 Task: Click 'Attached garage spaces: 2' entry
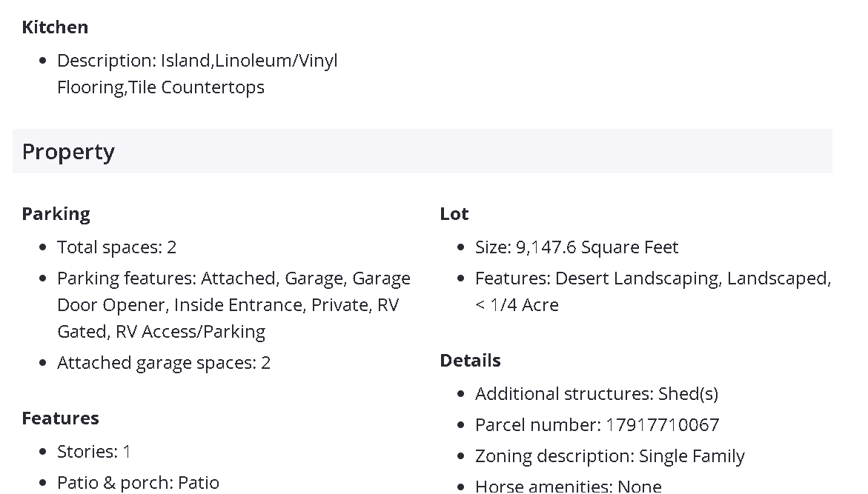164,363
